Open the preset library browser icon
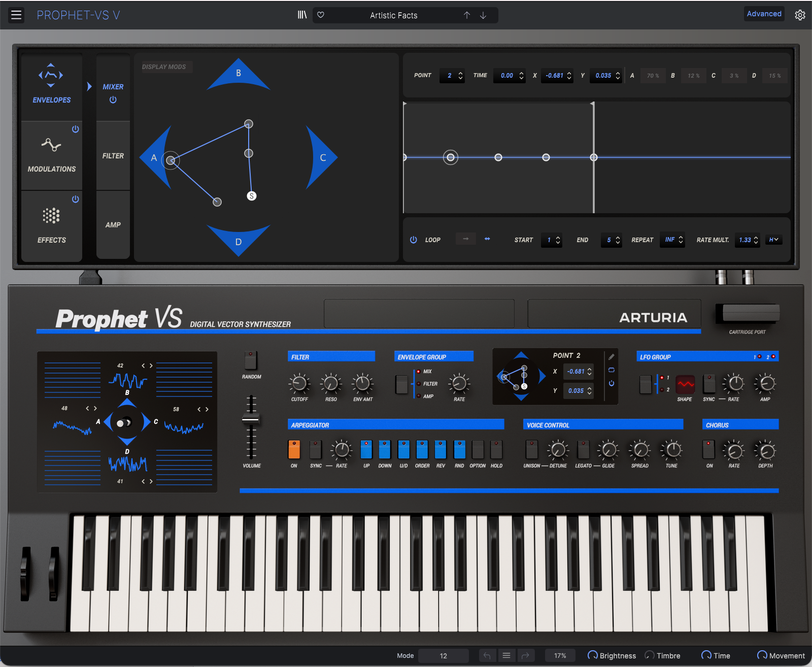Viewport: 812px width, 667px height. point(302,15)
